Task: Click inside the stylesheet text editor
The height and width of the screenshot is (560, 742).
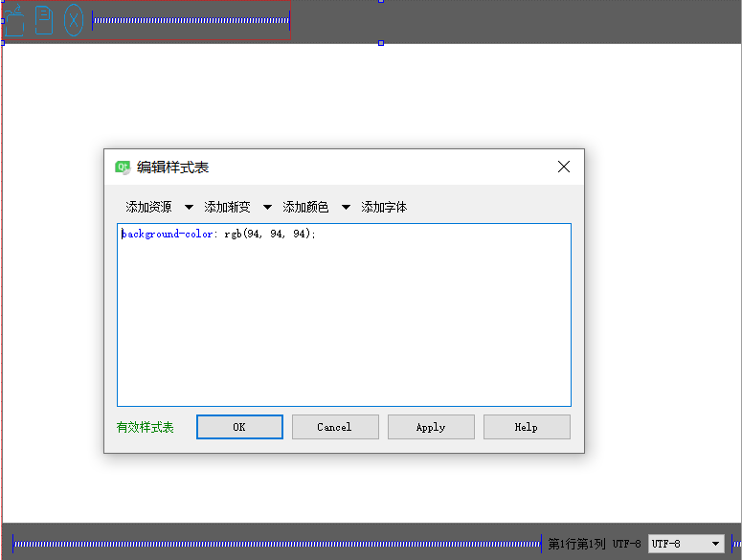Action: click(x=344, y=315)
